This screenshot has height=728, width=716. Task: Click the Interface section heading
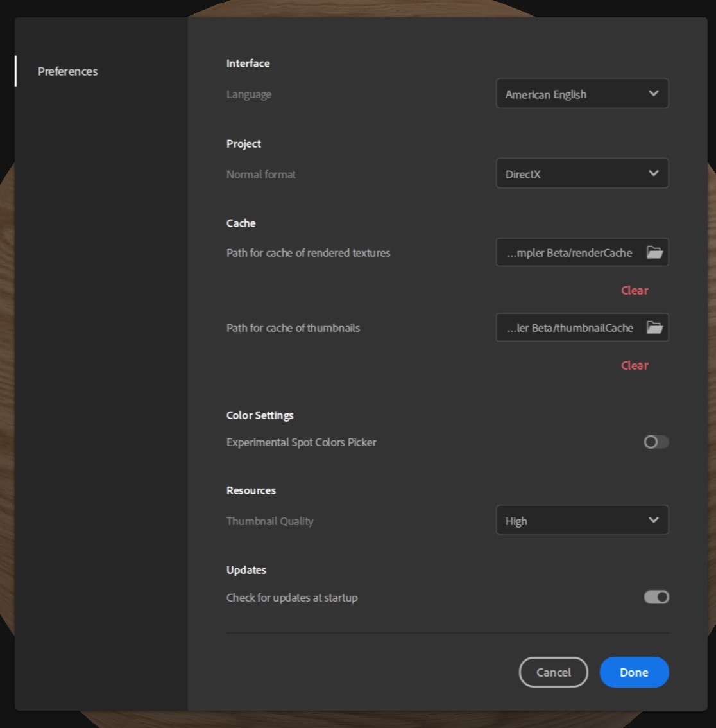pos(248,63)
